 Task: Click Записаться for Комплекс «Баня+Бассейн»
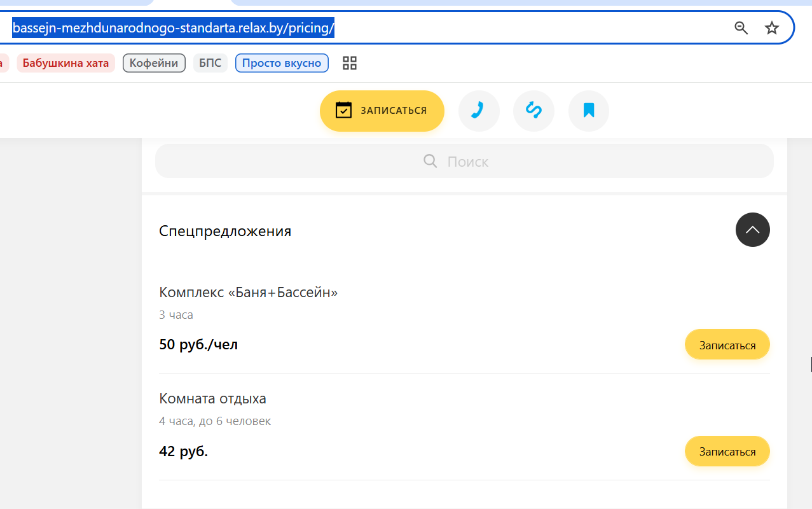727,345
